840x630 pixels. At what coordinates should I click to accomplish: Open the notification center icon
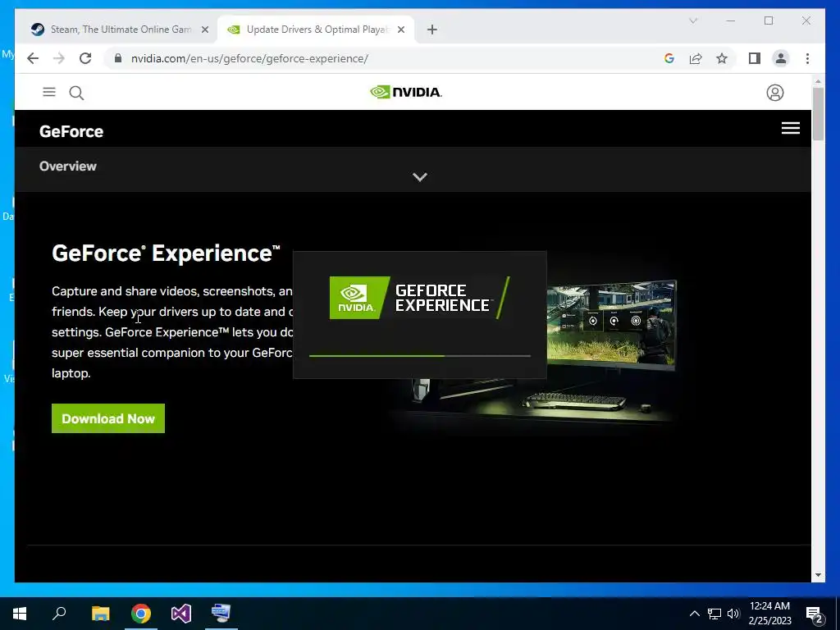[x=815, y=614]
